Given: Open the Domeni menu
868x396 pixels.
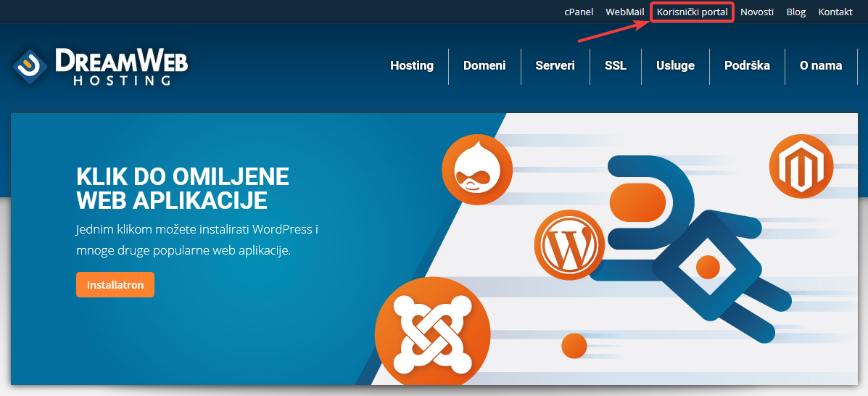Looking at the screenshot, I should click(484, 65).
